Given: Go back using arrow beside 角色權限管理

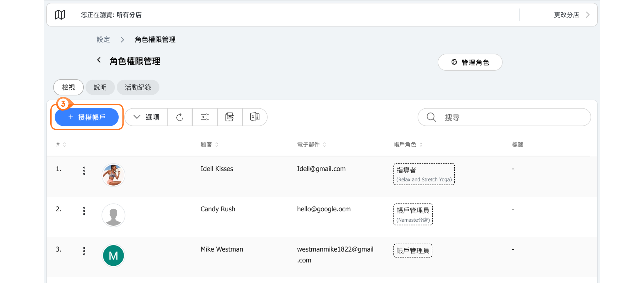Looking at the screenshot, I should tap(99, 60).
